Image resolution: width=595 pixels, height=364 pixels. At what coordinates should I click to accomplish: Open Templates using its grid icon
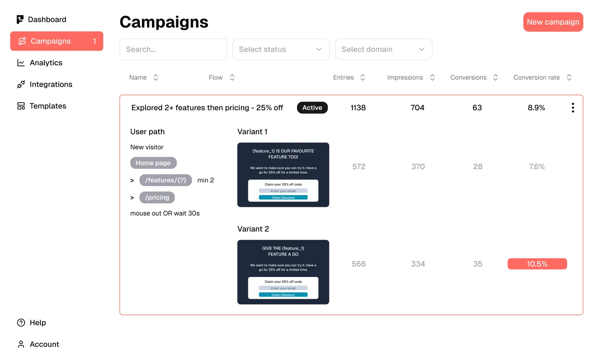(21, 106)
